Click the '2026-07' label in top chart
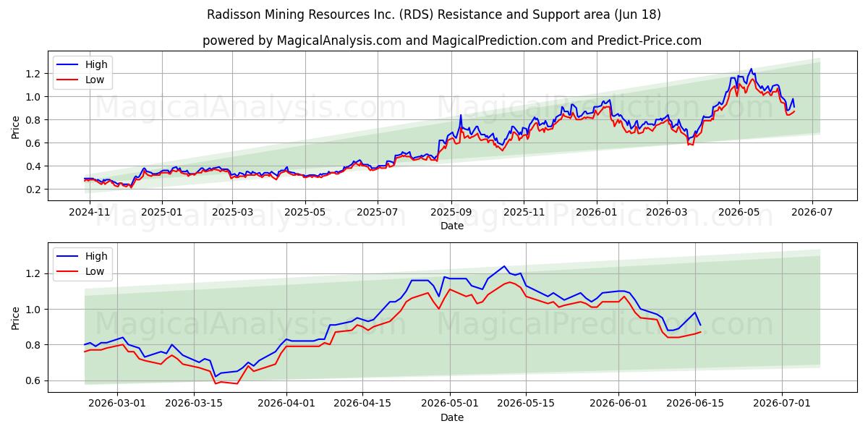The image size is (868, 434). click(812, 213)
